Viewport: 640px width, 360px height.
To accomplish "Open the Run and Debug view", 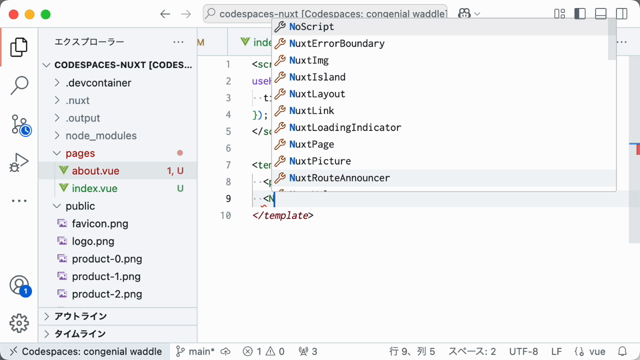I will click(x=19, y=162).
